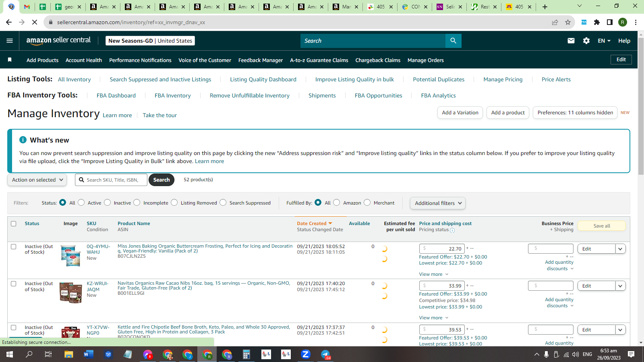This screenshot has width=644, height=362.
Task: Open the Windows notification center
Action: pos(631,354)
